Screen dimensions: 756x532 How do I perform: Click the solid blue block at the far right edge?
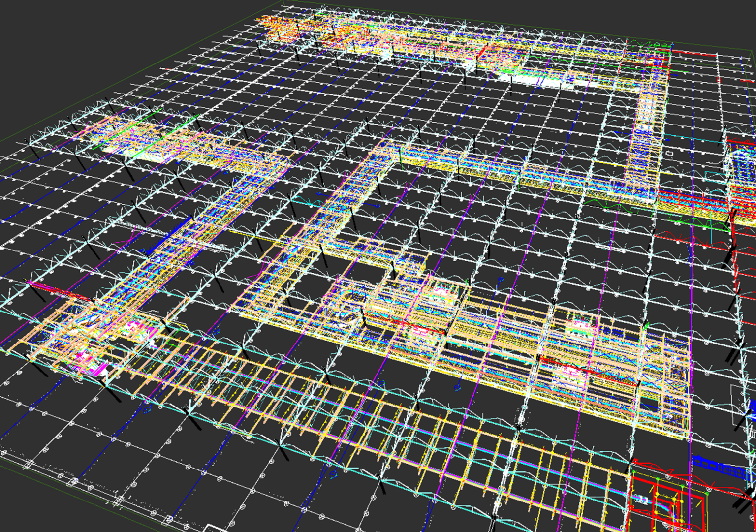tap(753, 411)
